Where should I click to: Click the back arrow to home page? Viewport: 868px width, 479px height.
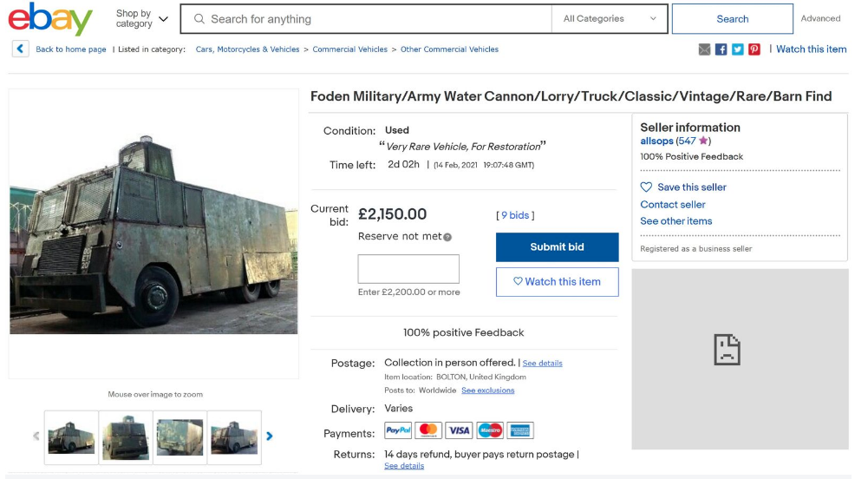point(21,49)
